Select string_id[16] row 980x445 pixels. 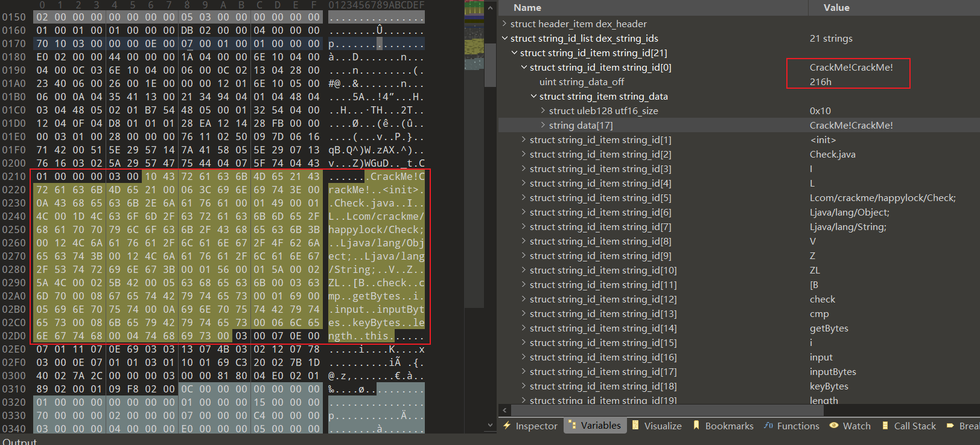(739, 357)
